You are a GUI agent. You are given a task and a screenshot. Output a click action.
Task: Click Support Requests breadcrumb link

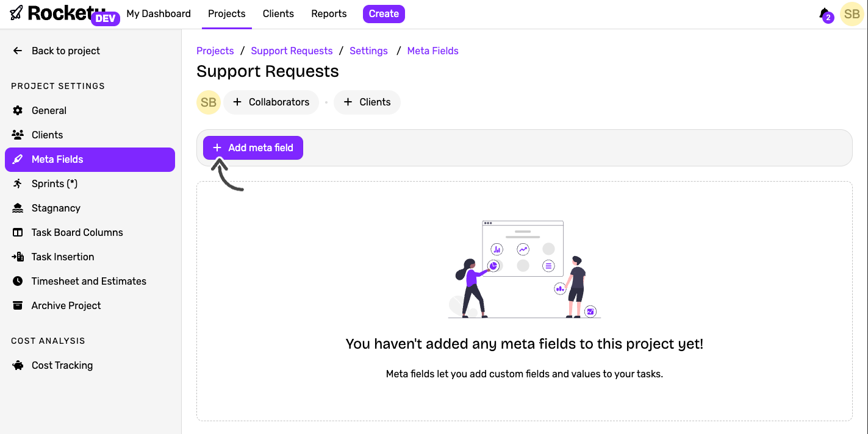[292, 51]
